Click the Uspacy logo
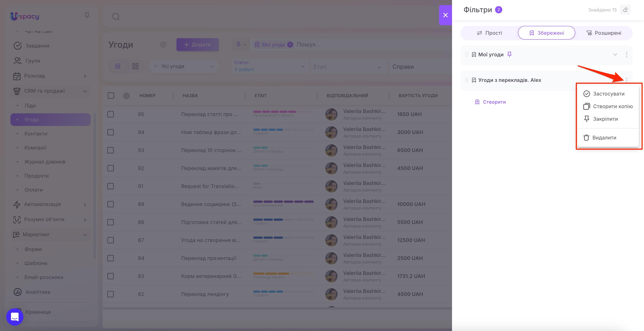This screenshot has width=644, height=331. click(24, 16)
